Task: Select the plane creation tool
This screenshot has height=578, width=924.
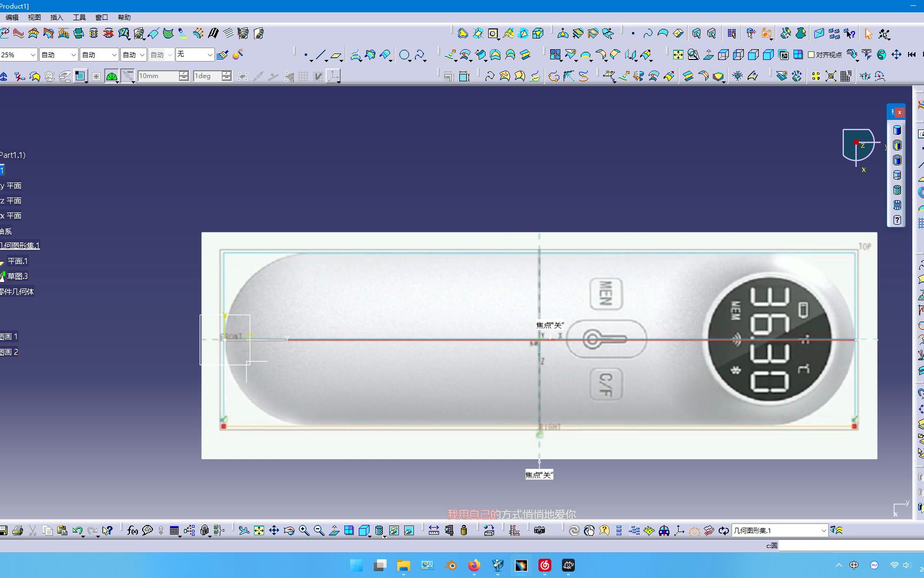Action: point(336,55)
